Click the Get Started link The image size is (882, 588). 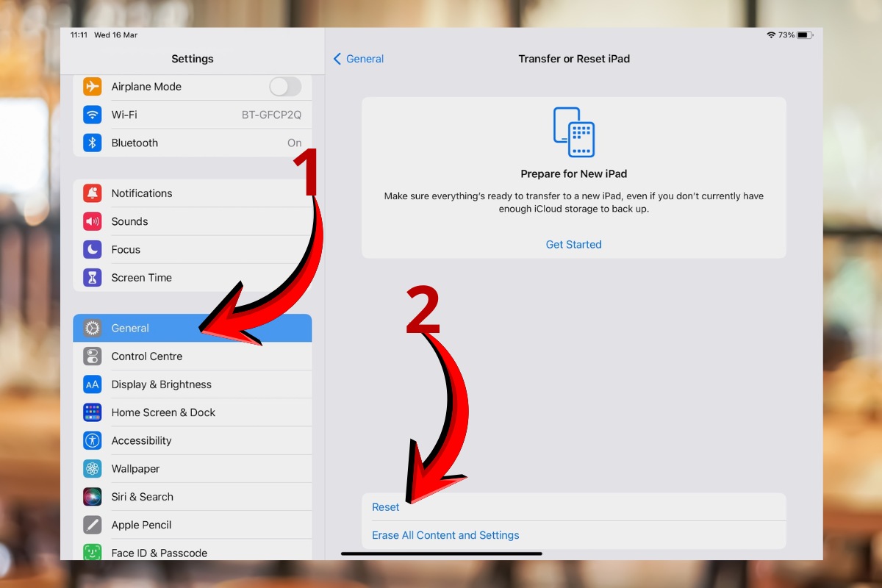[x=573, y=244]
